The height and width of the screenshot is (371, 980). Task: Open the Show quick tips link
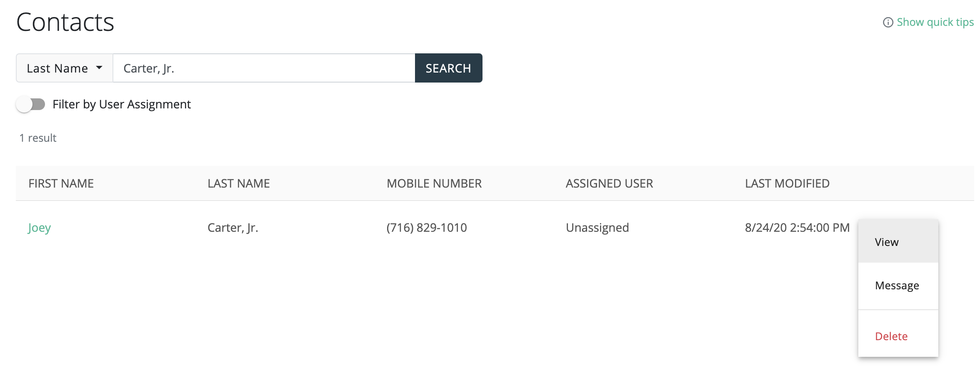pyautogui.click(x=935, y=22)
